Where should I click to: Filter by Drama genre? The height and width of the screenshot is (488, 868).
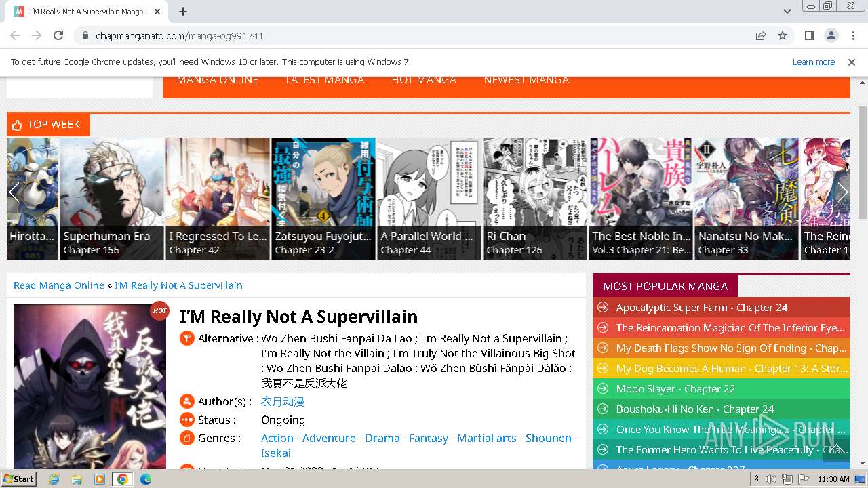[382, 439]
